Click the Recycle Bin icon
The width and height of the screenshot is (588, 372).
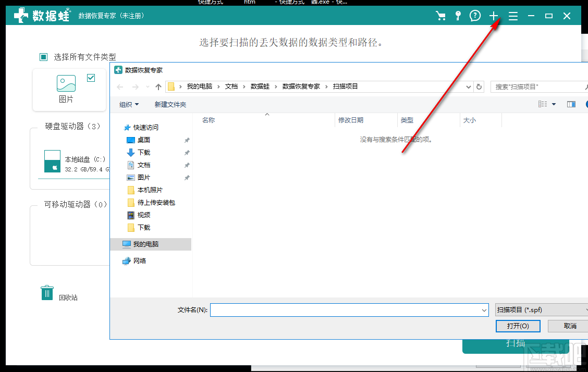(x=47, y=293)
